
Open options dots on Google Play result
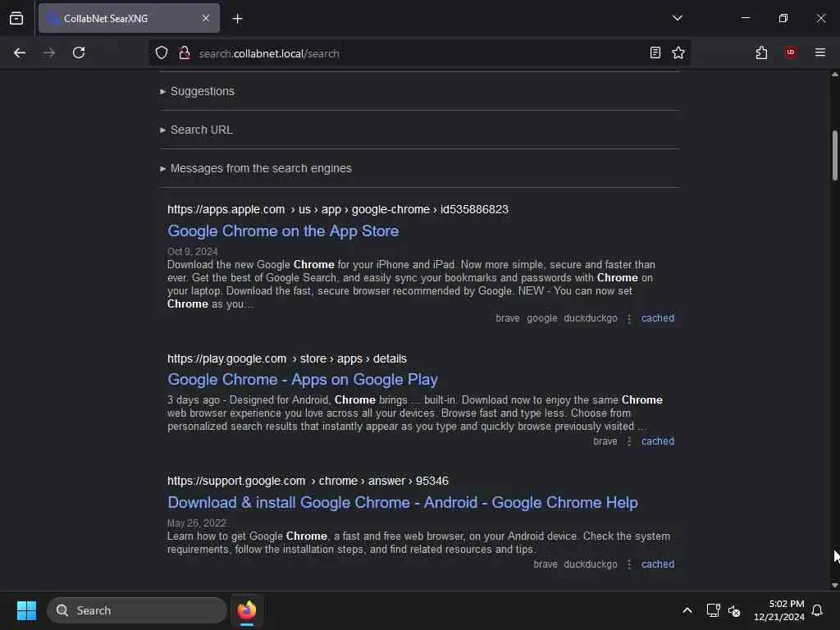629,442
